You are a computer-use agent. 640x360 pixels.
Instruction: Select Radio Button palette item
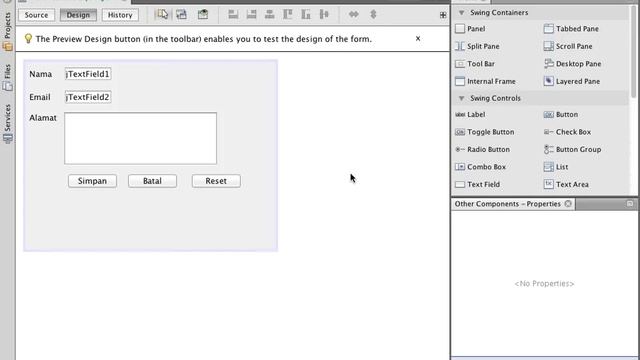482,149
